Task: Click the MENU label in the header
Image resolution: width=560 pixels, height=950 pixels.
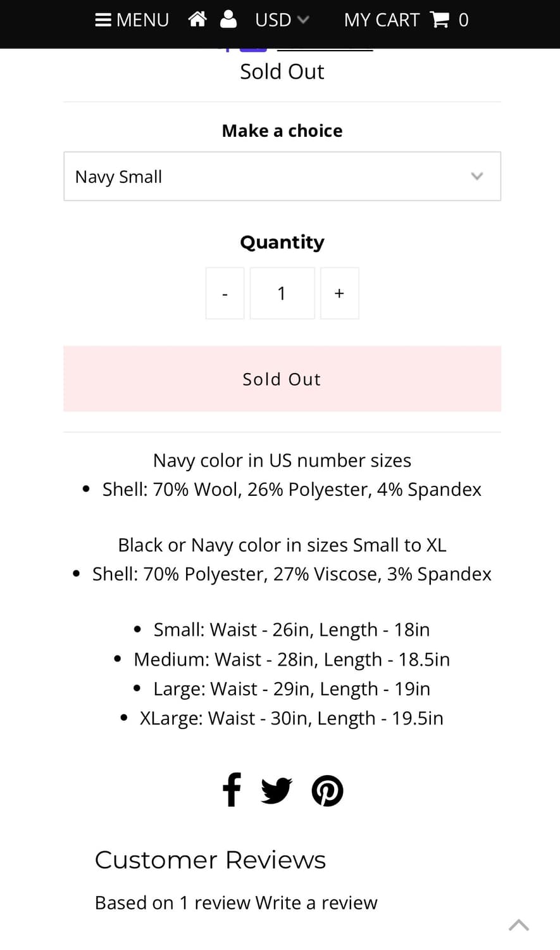Action: (142, 20)
